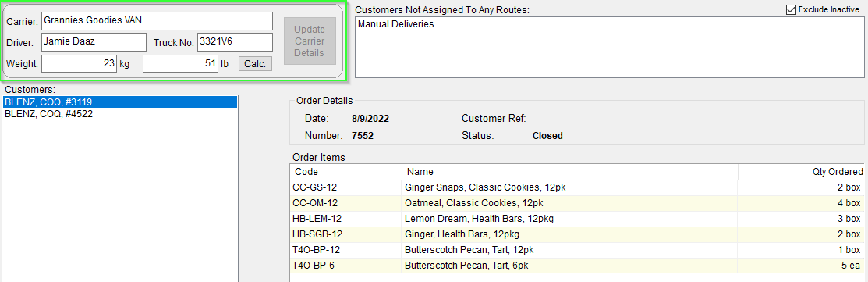Toggle the Exclude Inactive checkbox
This screenshot has height=282, width=868.
click(791, 10)
